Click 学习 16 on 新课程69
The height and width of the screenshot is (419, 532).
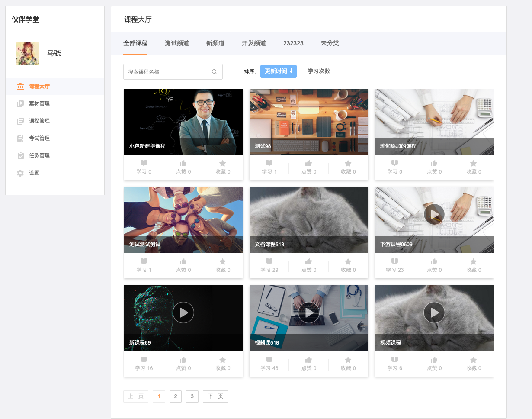(144, 368)
